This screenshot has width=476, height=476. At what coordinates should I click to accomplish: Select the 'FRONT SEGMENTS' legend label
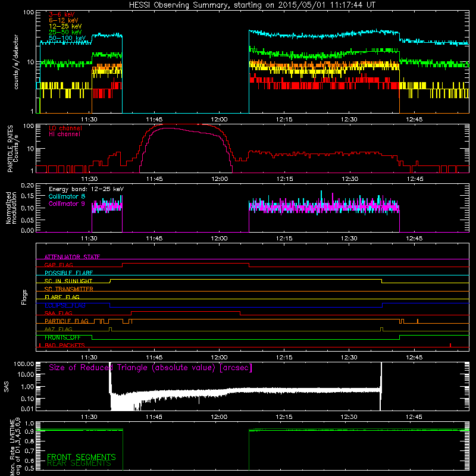coord(82,457)
